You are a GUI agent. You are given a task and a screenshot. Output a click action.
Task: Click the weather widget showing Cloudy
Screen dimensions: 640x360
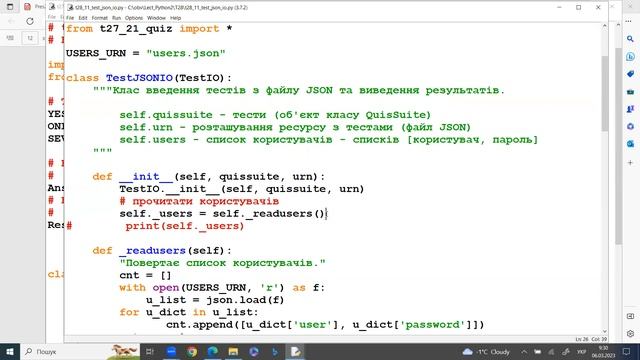[486, 351]
